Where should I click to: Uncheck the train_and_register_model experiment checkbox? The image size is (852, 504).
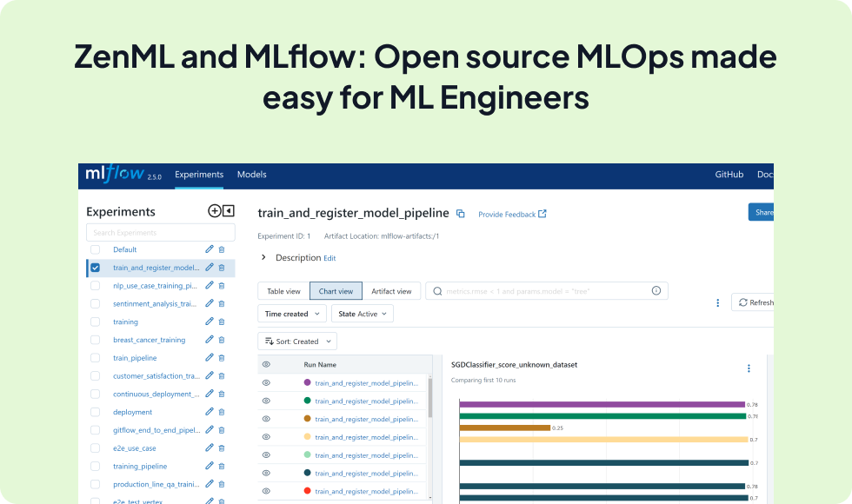(x=95, y=267)
